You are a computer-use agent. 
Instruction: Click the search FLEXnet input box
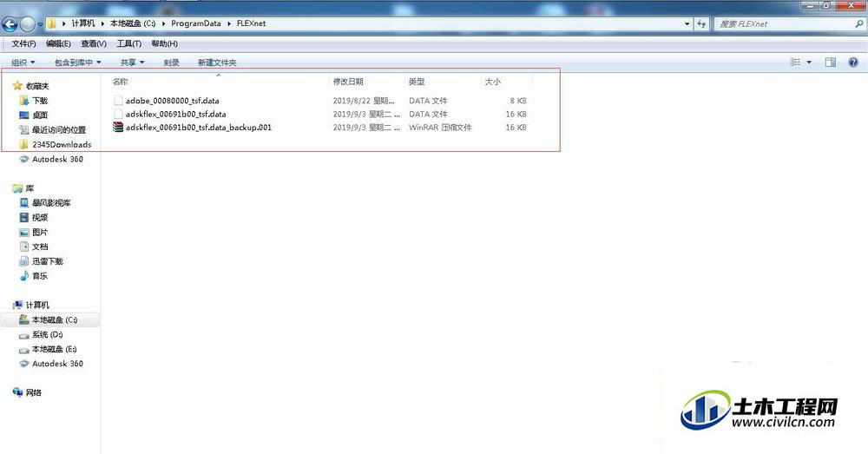[x=783, y=23]
